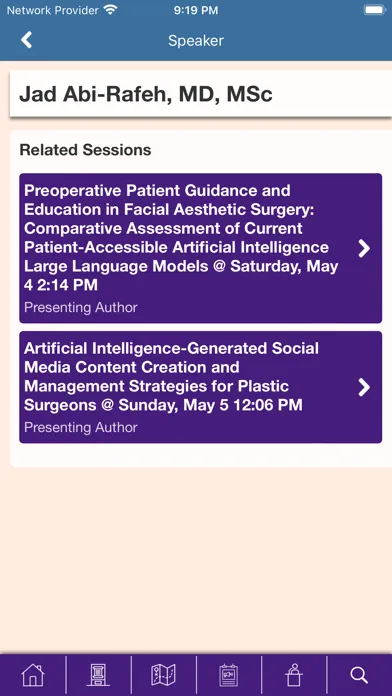Screen dimensions: 392x696
Task: Tap the Related Sessions heading
Action: pyautogui.click(x=85, y=150)
